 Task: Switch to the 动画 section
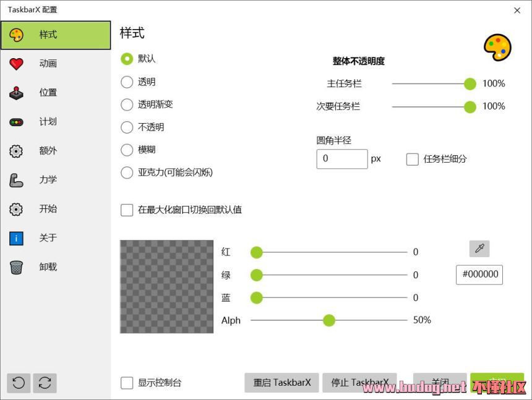point(56,64)
